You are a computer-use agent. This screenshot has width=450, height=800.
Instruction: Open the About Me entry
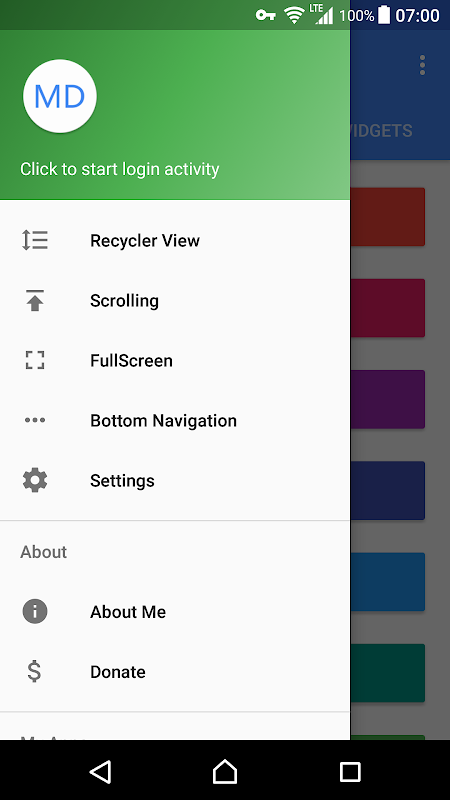point(175,612)
